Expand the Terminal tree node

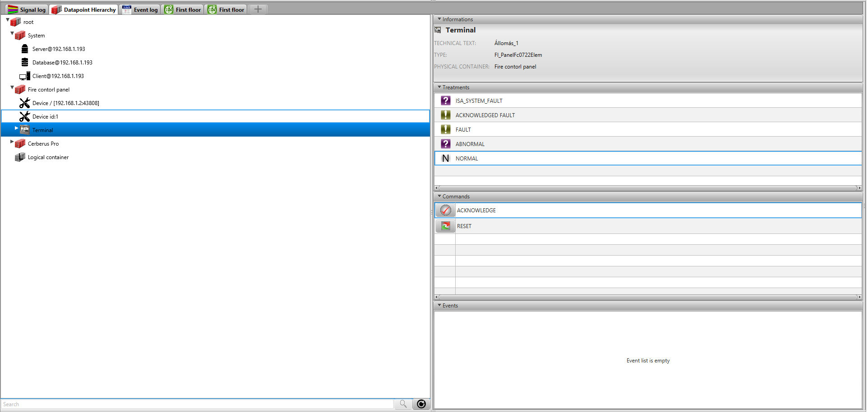16,128
